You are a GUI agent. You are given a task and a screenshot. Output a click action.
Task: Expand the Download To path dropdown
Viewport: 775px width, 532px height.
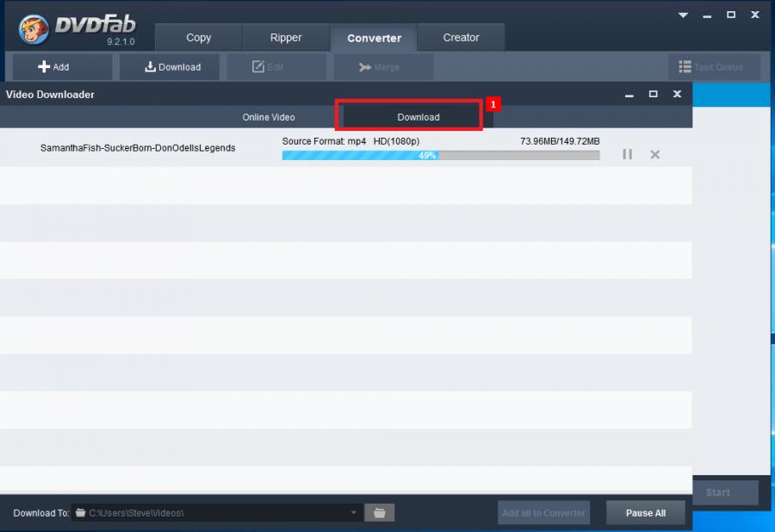tap(353, 513)
